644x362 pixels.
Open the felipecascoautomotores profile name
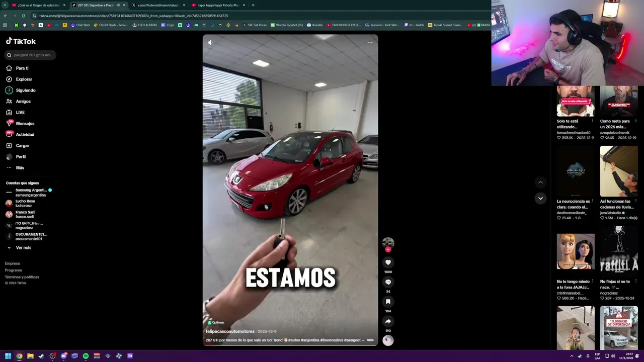[230, 332]
